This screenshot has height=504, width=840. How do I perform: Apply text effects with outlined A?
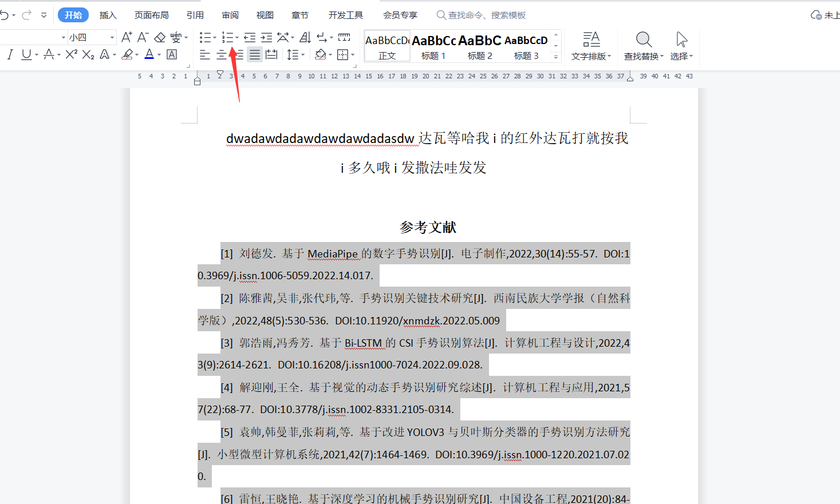104,54
